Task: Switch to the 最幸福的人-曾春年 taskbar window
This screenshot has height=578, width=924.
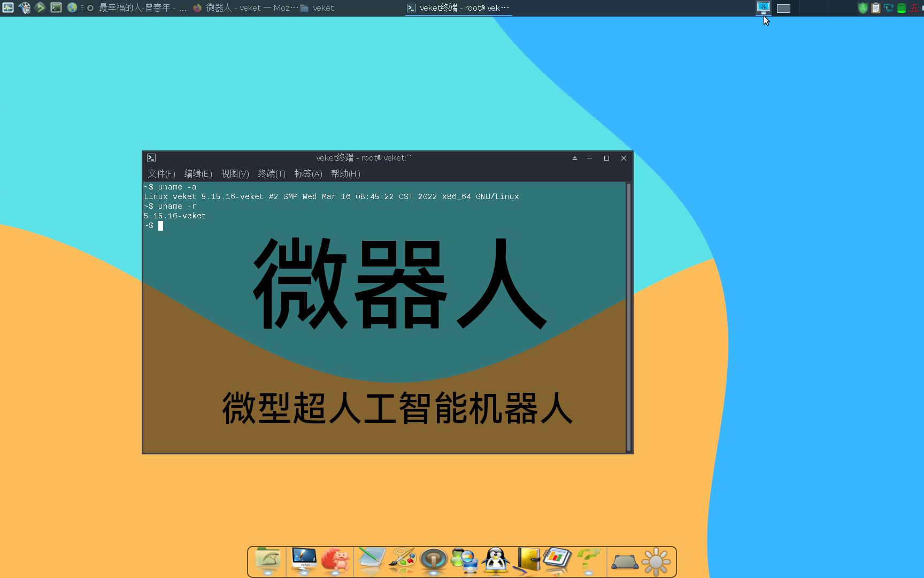Action: click(137, 8)
